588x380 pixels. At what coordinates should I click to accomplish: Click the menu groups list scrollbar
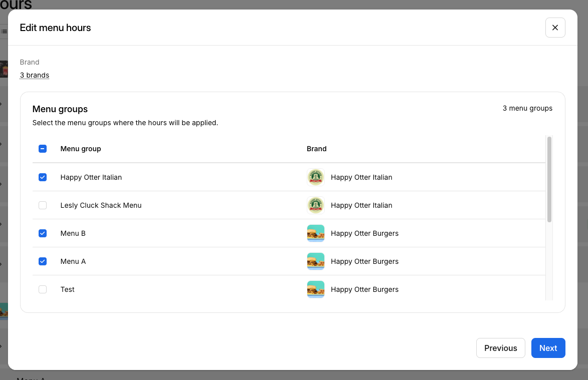coord(549,179)
